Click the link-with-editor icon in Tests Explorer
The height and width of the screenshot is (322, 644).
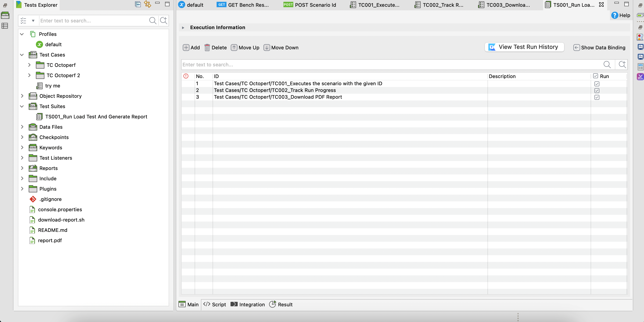pos(147,4)
